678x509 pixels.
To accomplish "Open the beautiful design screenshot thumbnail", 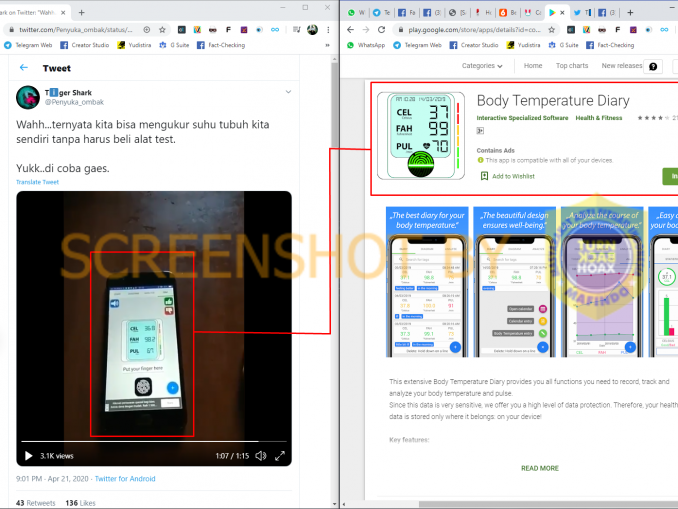I will pos(515,282).
